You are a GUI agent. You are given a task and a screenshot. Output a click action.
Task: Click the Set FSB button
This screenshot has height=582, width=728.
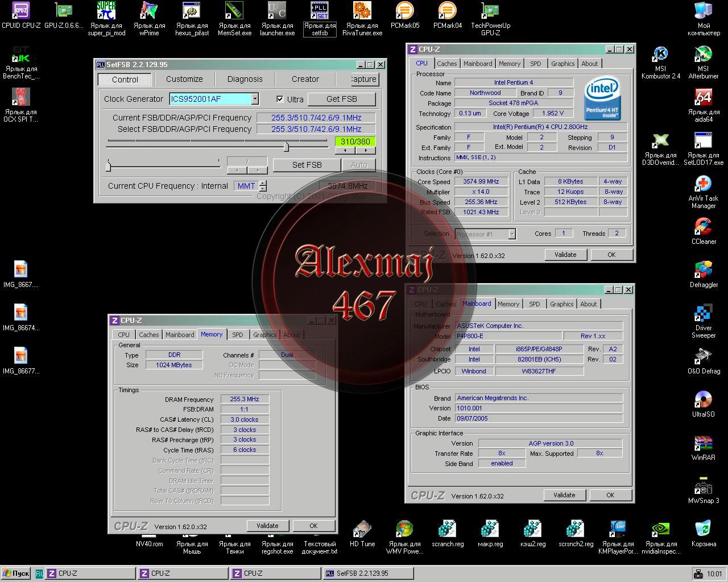(x=307, y=165)
